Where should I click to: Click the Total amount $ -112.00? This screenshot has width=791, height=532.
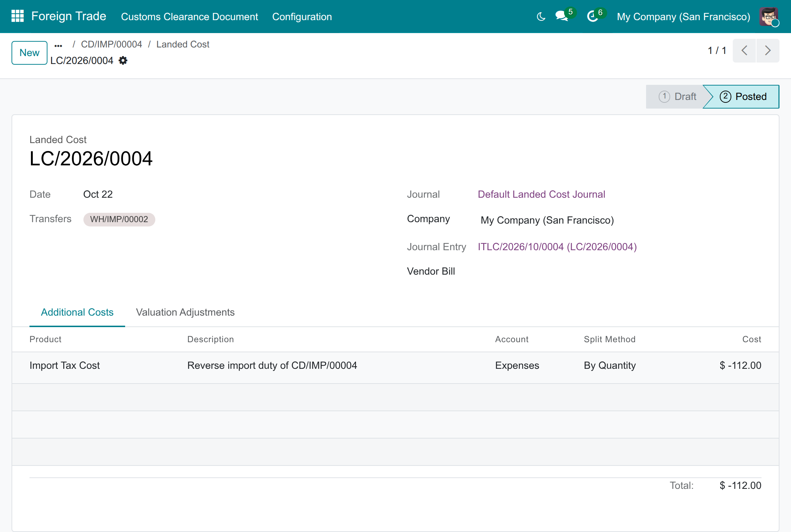point(740,485)
